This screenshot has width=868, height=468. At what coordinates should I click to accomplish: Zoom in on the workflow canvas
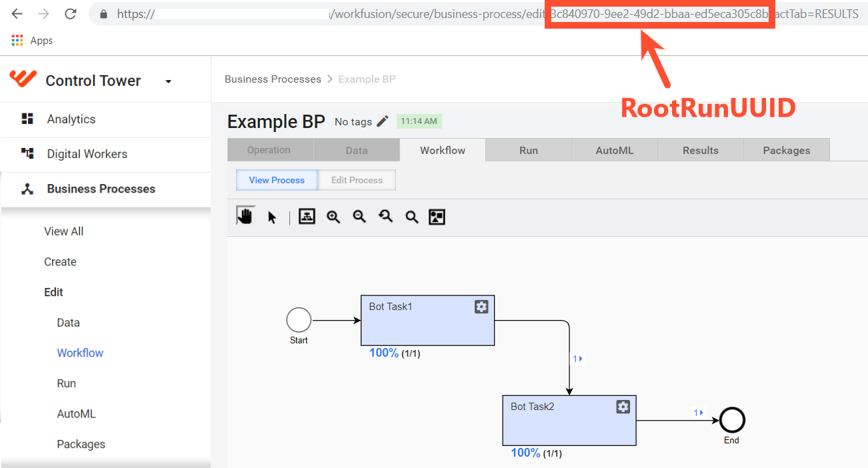point(333,217)
